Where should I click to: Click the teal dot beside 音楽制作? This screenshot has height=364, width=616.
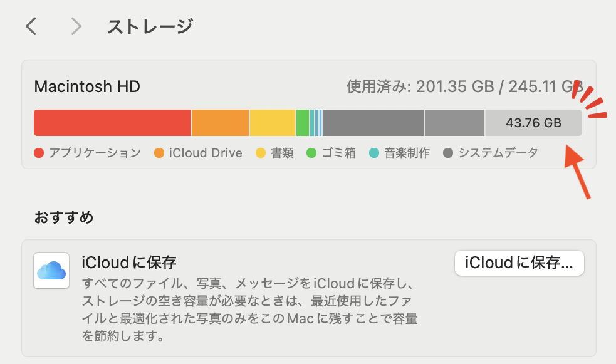pyautogui.click(x=373, y=153)
